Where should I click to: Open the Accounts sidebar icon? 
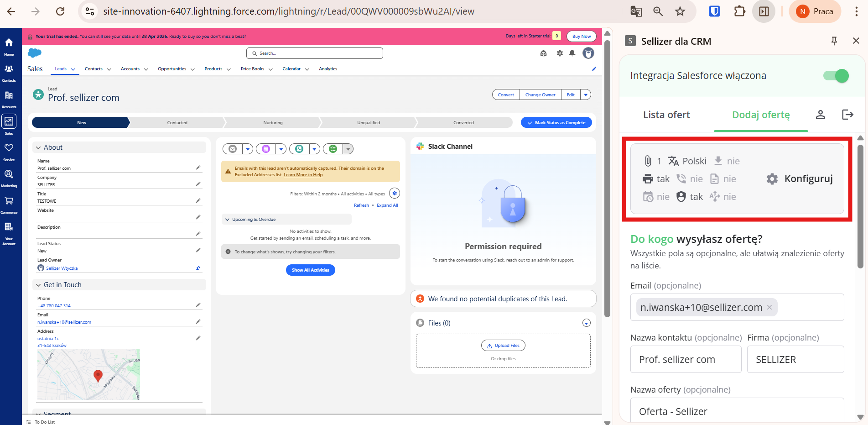(x=9, y=97)
